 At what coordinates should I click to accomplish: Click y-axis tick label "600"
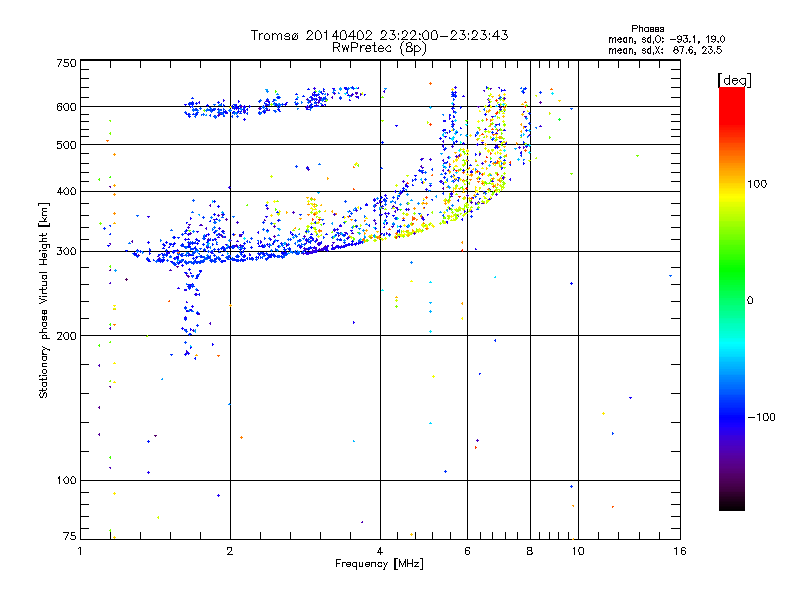click(67, 107)
